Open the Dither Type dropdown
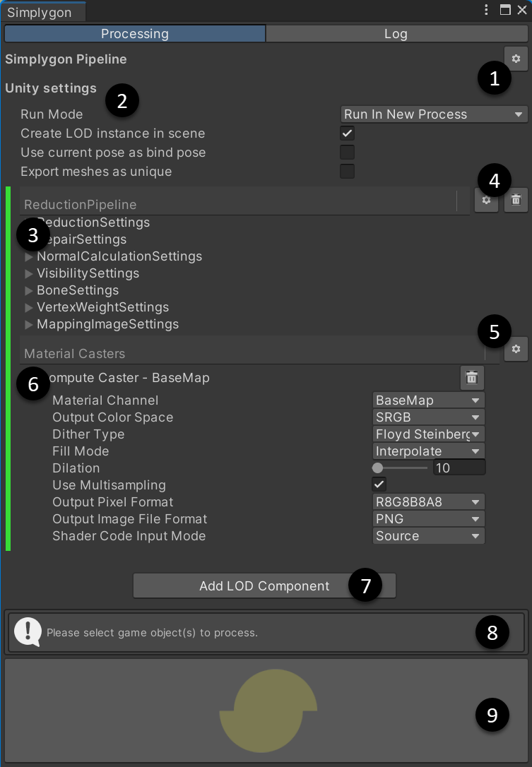Screen dimensions: 532x767 click(x=428, y=434)
